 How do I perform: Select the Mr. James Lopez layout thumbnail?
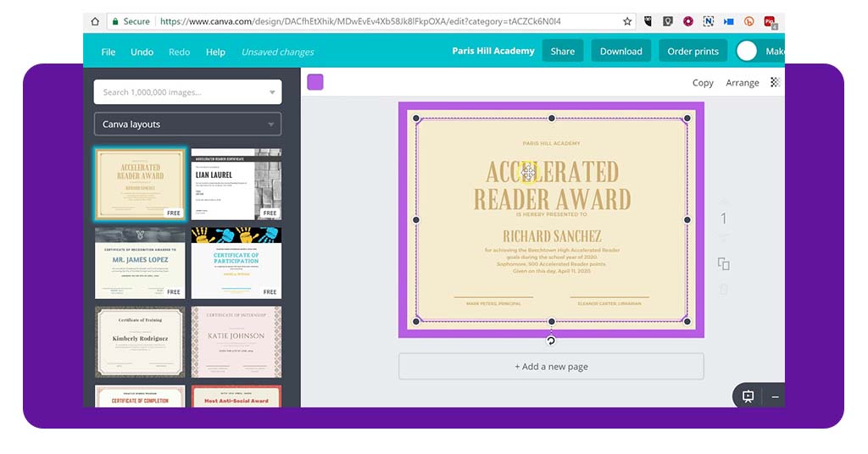pos(140,263)
